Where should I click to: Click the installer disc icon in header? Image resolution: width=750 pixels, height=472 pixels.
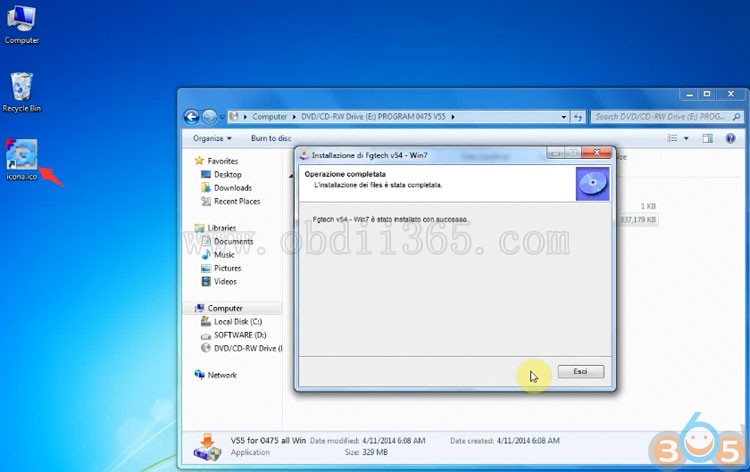click(x=592, y=184)
